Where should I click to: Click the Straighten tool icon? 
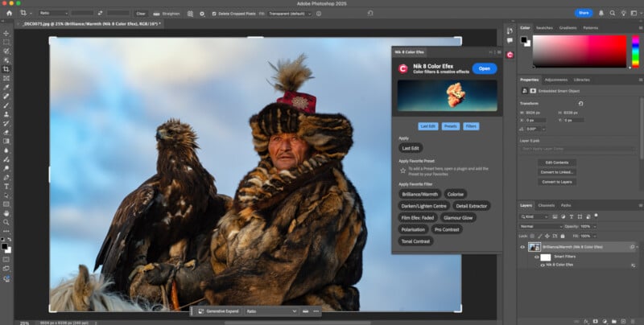click(x=155, y=14)
